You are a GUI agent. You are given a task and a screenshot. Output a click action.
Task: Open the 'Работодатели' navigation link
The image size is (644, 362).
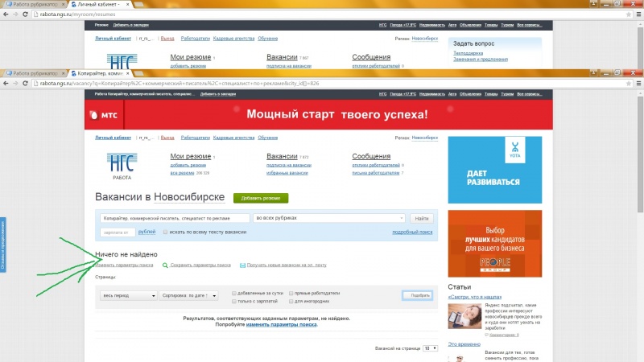click(x=196, y=138)
